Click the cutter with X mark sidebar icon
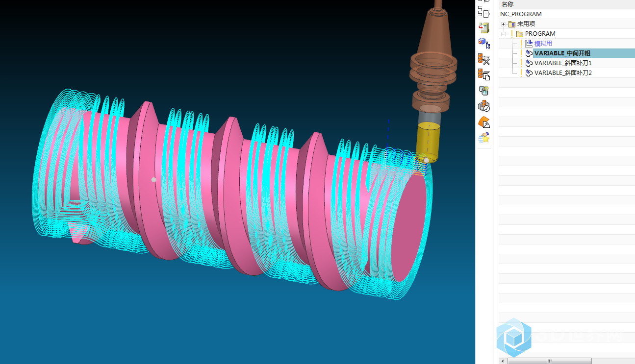The height and width of the screenshot is (364, 635). [x=484, y=59]
